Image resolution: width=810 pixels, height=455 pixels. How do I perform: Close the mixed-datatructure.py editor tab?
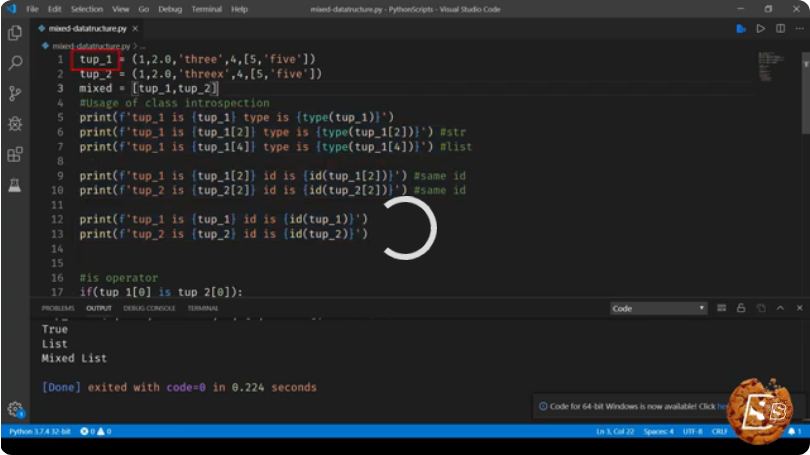(135, 28)
